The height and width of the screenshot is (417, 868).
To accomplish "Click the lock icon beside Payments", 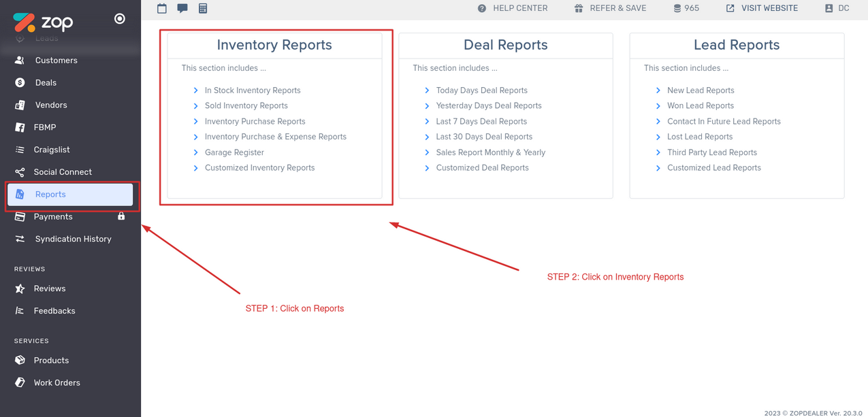I will pyautogui.click(x=121, y=216).
